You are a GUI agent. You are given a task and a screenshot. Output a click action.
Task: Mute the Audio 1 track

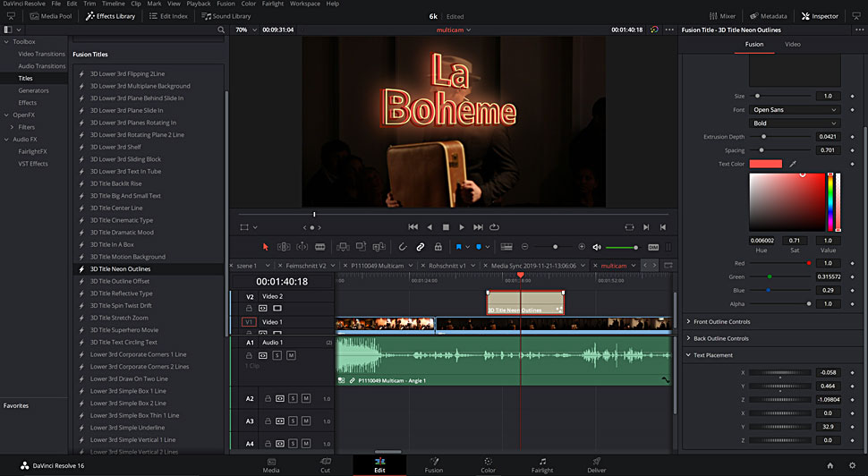click(291, 355)
